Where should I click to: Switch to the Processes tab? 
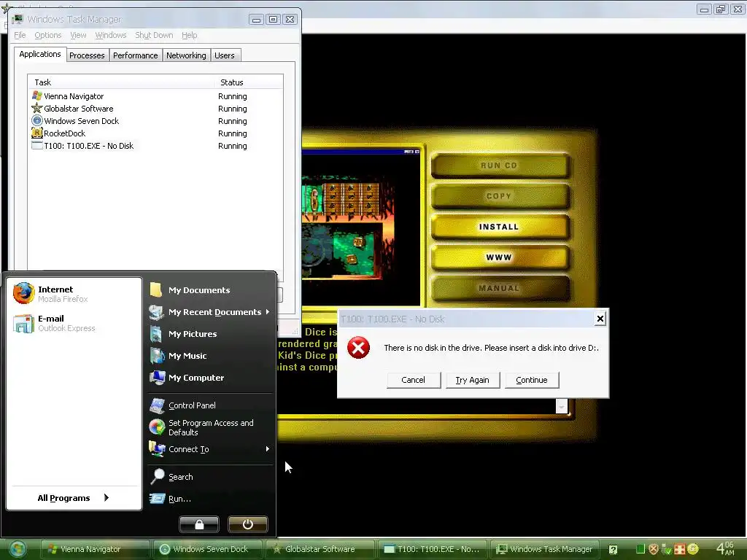click(x=88, y=55)
